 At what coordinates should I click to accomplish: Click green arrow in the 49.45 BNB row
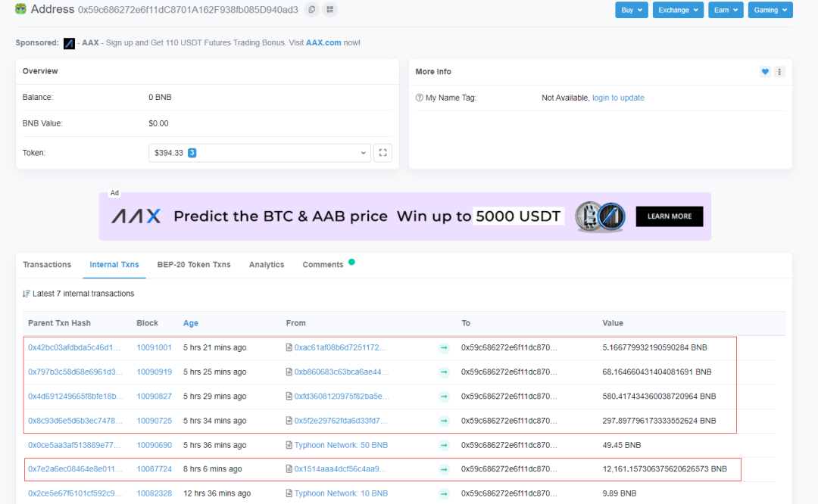pyautogui.click(x=444, y=445)
